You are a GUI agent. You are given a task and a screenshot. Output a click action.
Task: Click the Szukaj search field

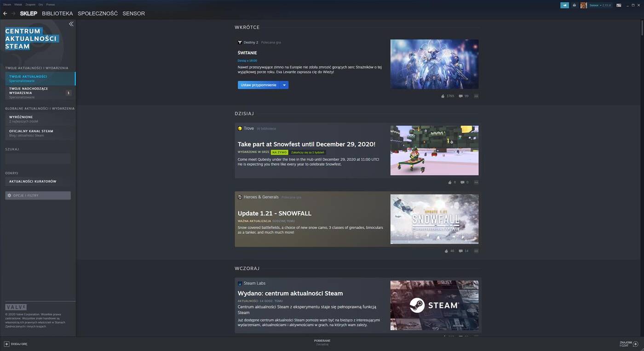(38, 159)
